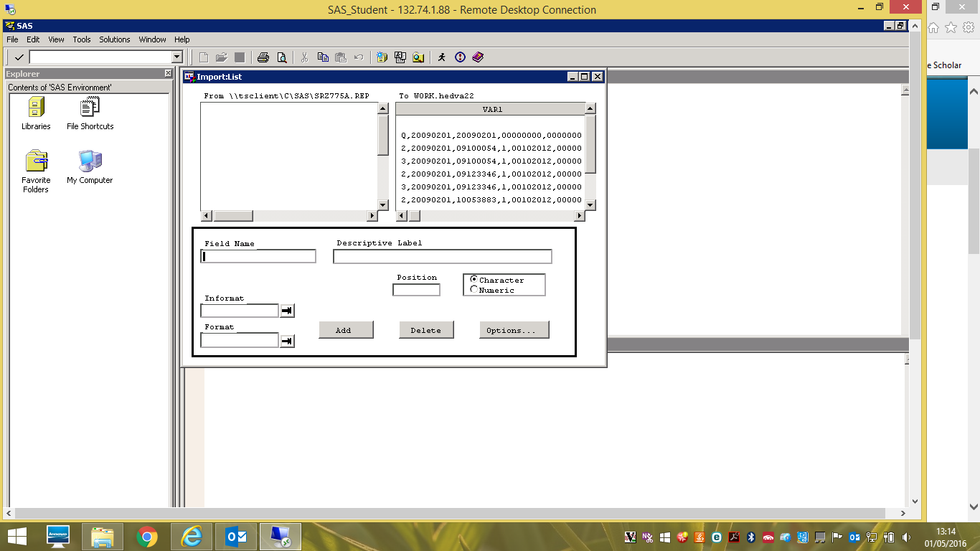Click the Undo toolbar icon
The image size is (980, 551).
pos(358,57)
